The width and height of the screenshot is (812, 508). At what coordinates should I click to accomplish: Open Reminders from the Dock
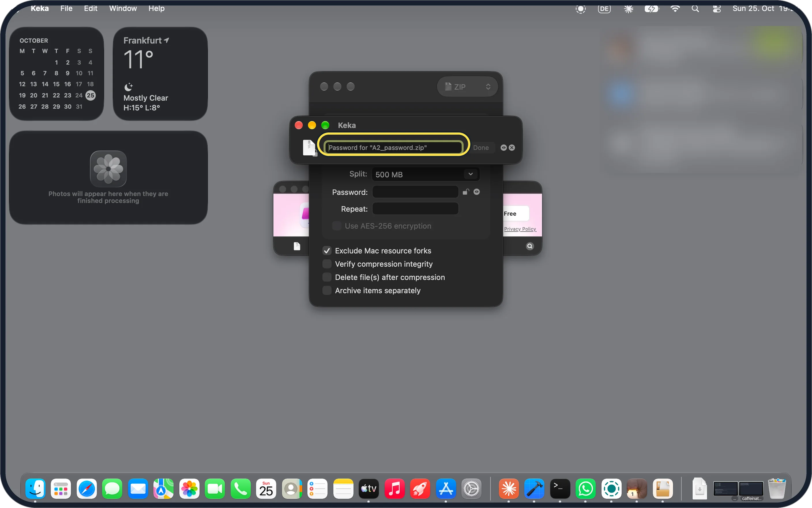[317, 488]
